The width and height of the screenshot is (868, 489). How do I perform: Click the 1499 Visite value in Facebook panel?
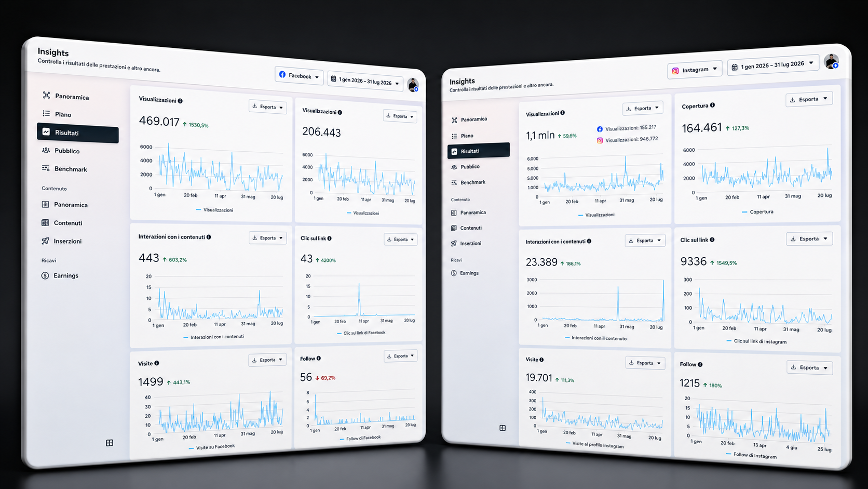pyautogui.click(x=151, y=382)
